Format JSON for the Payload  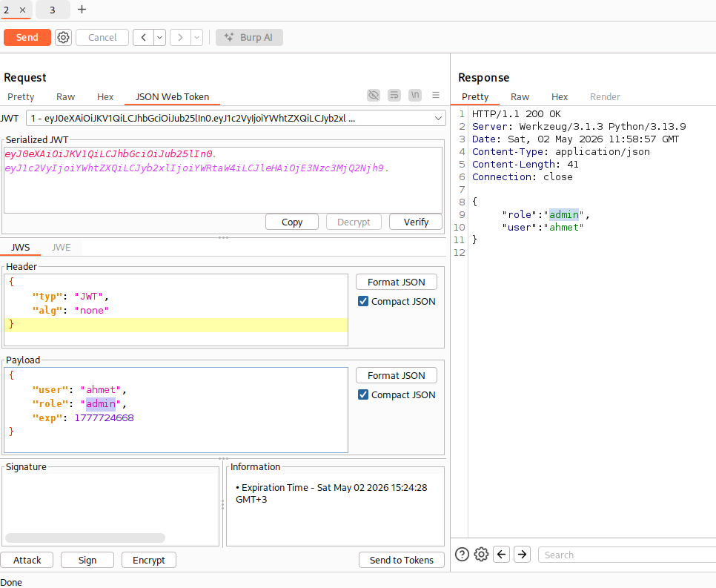[397, 375]
